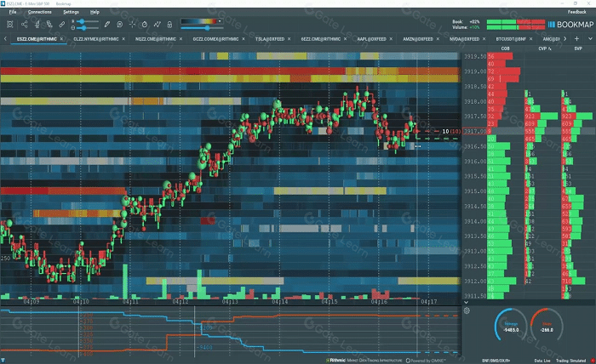Adjust the lower dots size slider
The image size is (596, 364).
pos(87,28)
